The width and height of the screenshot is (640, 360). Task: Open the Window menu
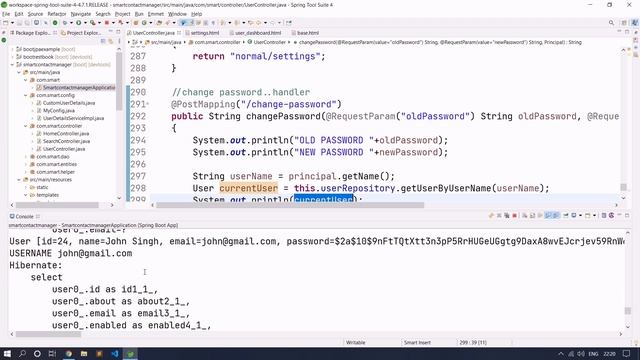coord(177,14)
